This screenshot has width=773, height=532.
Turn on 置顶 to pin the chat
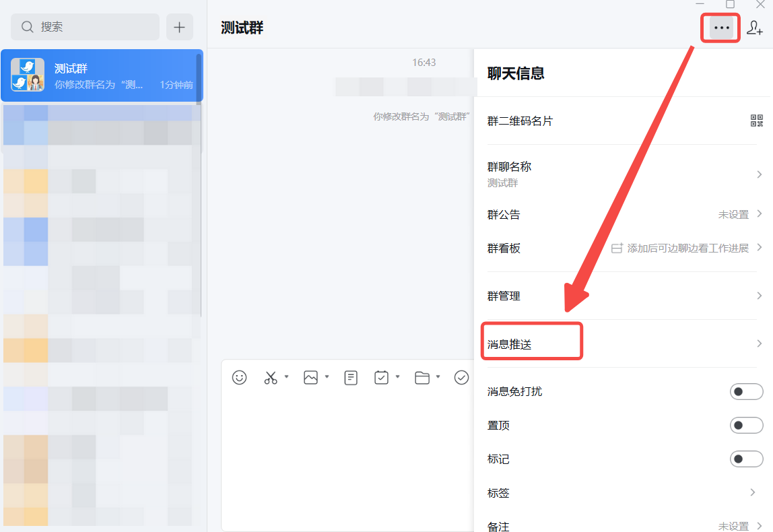click(x=747, y=425)
